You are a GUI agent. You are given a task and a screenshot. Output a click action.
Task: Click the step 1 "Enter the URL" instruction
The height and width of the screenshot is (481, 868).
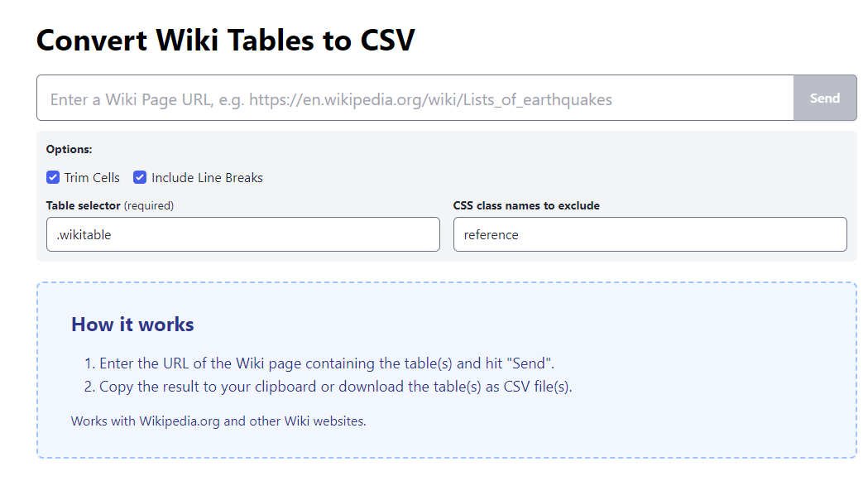pyautogui.click(x=326, y=363)
